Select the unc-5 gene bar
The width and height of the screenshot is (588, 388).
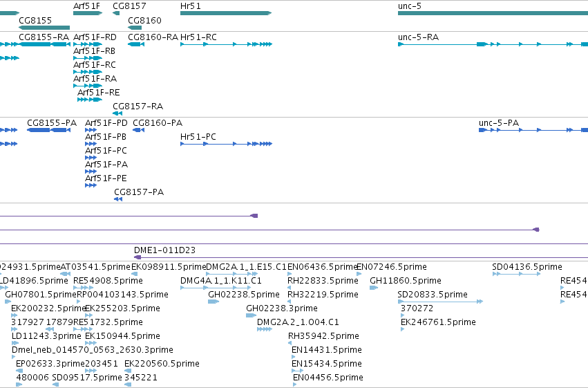point(493,13)
